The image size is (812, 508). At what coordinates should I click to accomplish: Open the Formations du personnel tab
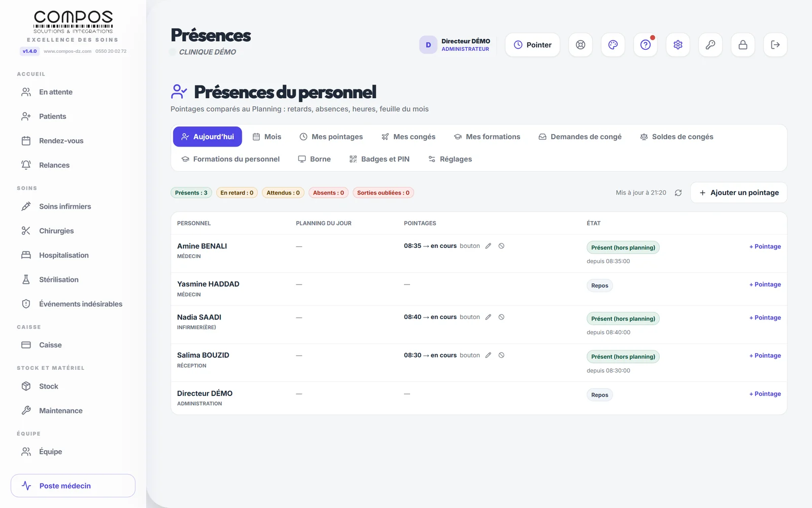click(x=230, y=159)
